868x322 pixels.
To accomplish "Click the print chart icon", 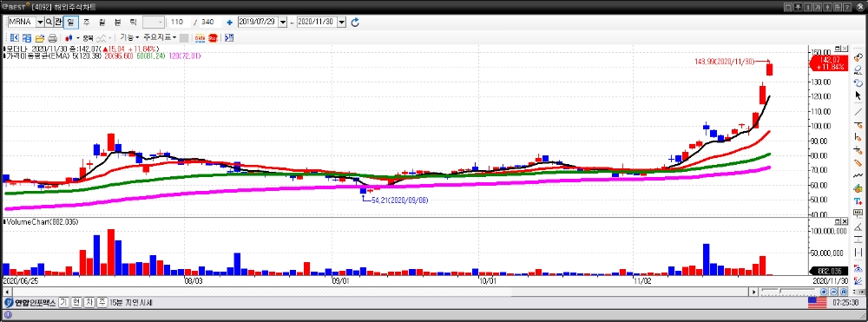I will tap(53, 38).
